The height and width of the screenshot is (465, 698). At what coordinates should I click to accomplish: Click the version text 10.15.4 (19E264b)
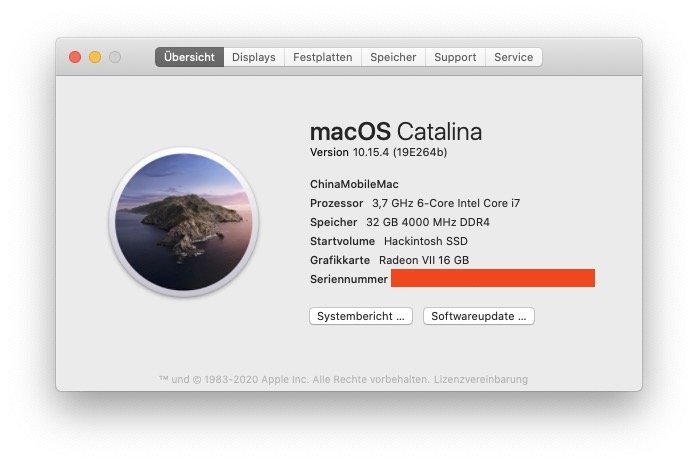click(x=400, y=152)
